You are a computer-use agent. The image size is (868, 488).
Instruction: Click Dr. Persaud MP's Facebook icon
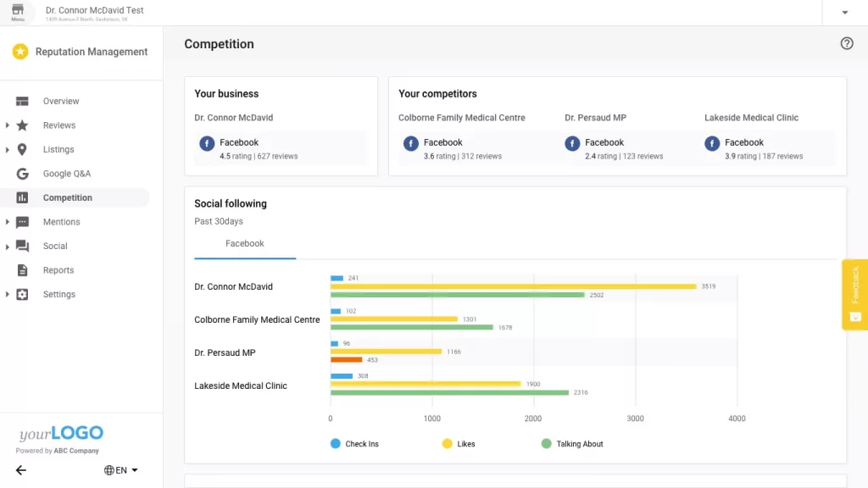tap(572, 144)
